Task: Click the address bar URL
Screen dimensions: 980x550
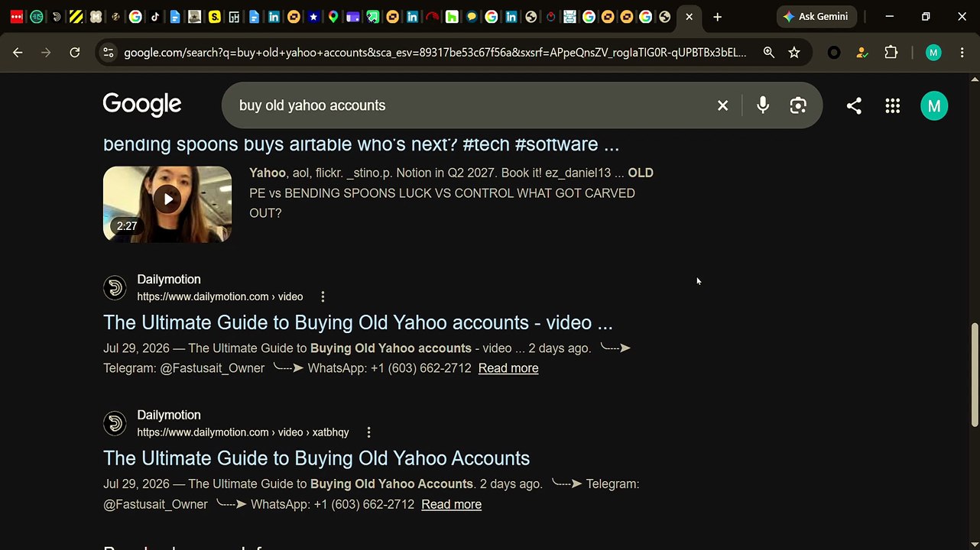Action: 435,53
